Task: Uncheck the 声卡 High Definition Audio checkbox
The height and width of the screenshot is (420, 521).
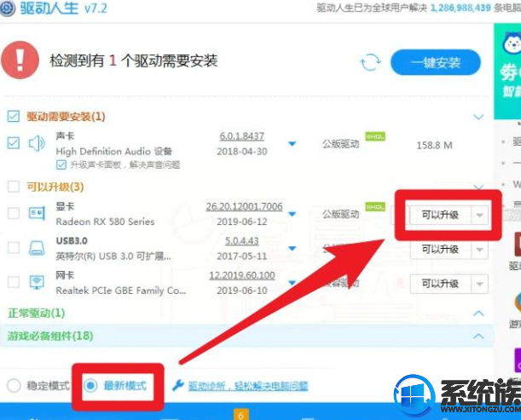Action: pyautogui.click(x=14, y=143)
